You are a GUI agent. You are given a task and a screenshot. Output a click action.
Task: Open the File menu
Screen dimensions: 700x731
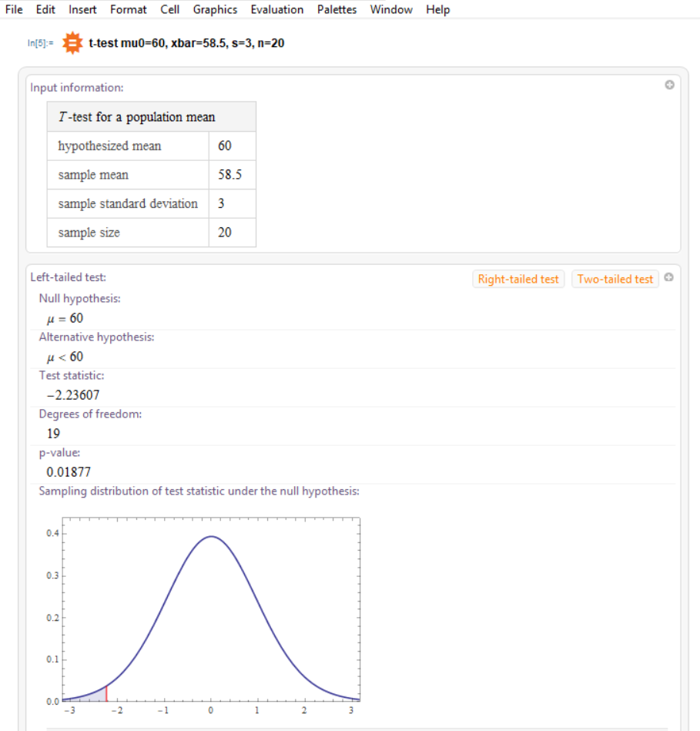point(14,9)
